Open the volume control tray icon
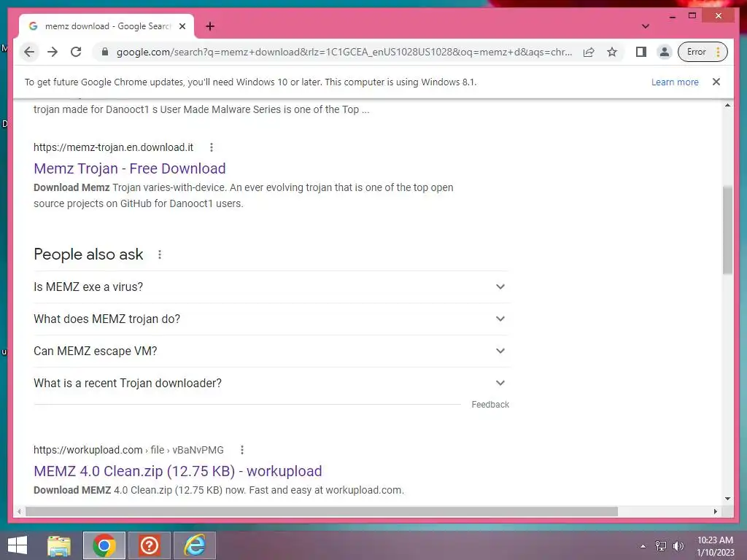The width and height of the screenshot is (747, 560). [x=678, y=546]
